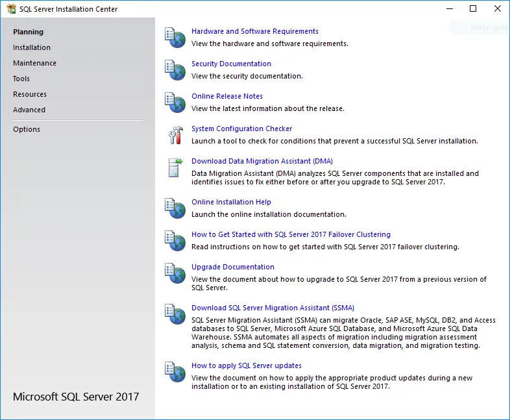This screenshot has height=420, width=510.
Task: Click text 'View the hardware and software requirements.'
Action: 270,43
